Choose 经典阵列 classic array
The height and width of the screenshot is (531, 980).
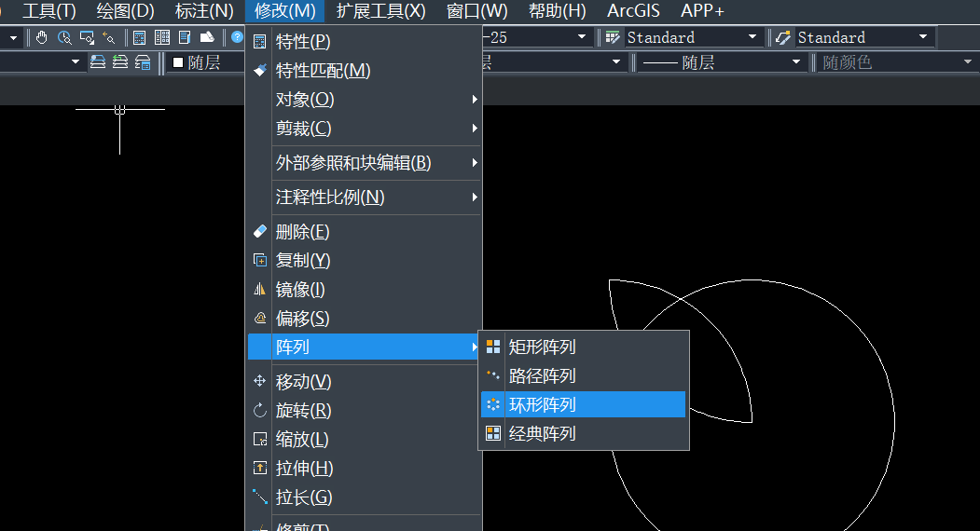pos(583,433)
